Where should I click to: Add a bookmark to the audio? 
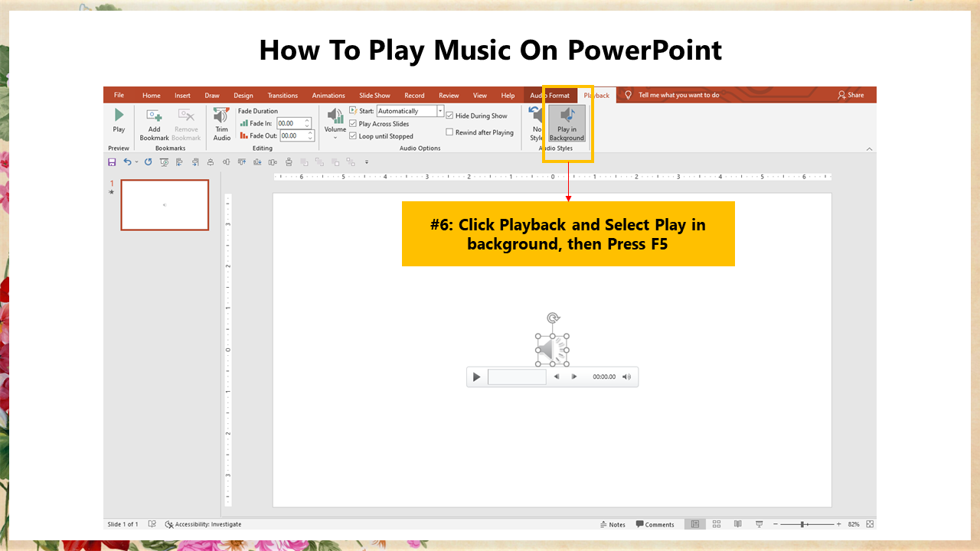point(154,124)
